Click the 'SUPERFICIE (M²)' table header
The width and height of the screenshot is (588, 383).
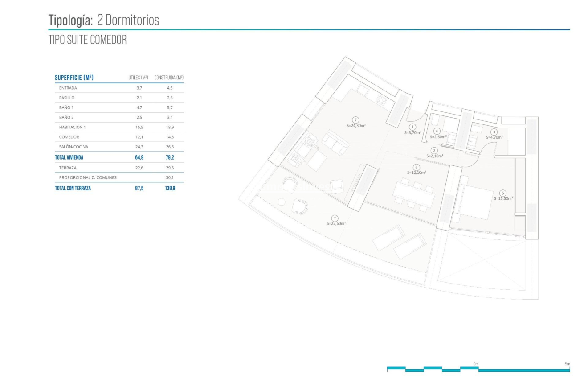[74, 78]
